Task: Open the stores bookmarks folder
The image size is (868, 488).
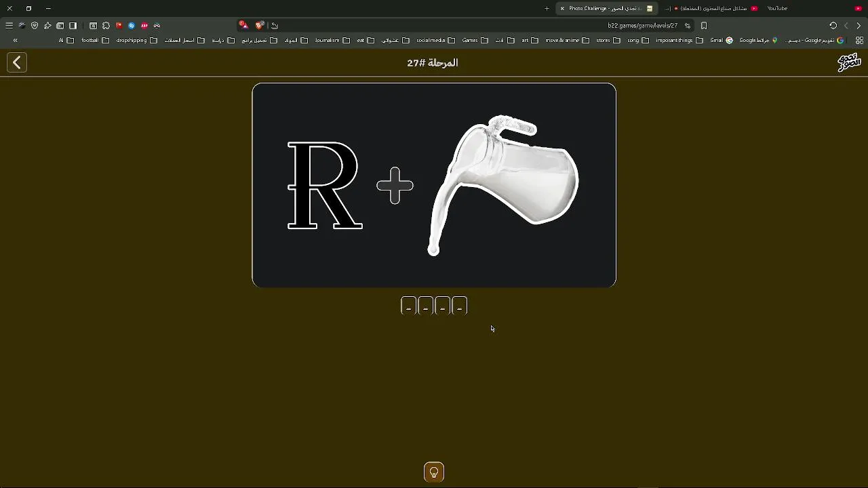Action: 608,40
